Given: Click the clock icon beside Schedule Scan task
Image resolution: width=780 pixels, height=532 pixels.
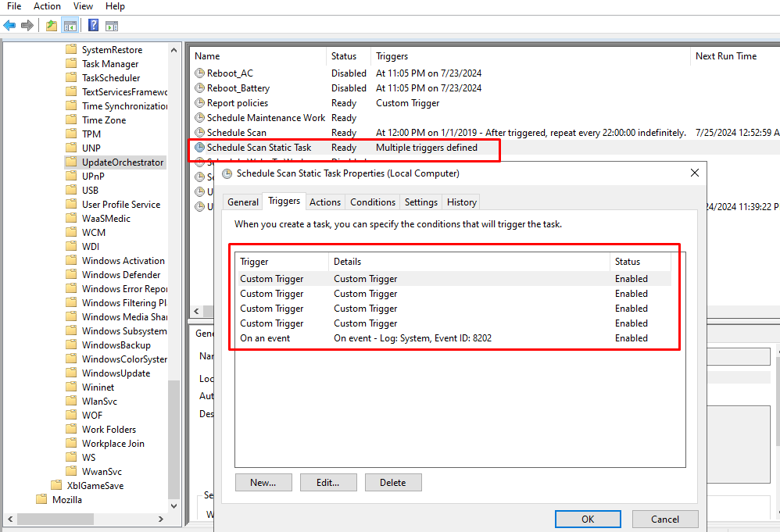Looking at the screenshot, I should tap(199, 133).
